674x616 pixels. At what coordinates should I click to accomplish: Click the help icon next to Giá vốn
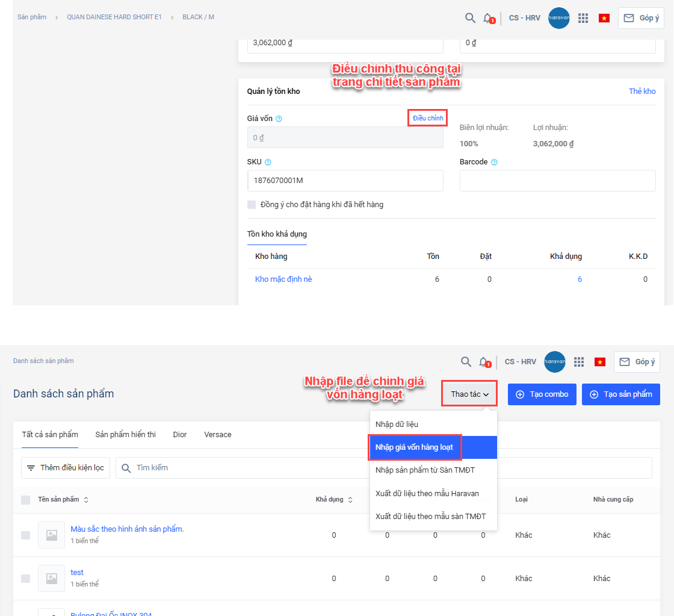[x=279, y=119]
